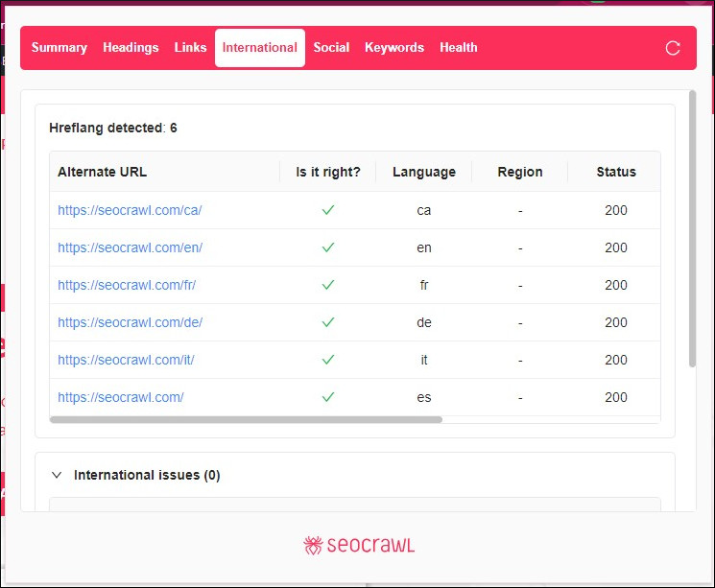Click the green checkmark in the en row
715x588 pixels.
tap(328, 247)
